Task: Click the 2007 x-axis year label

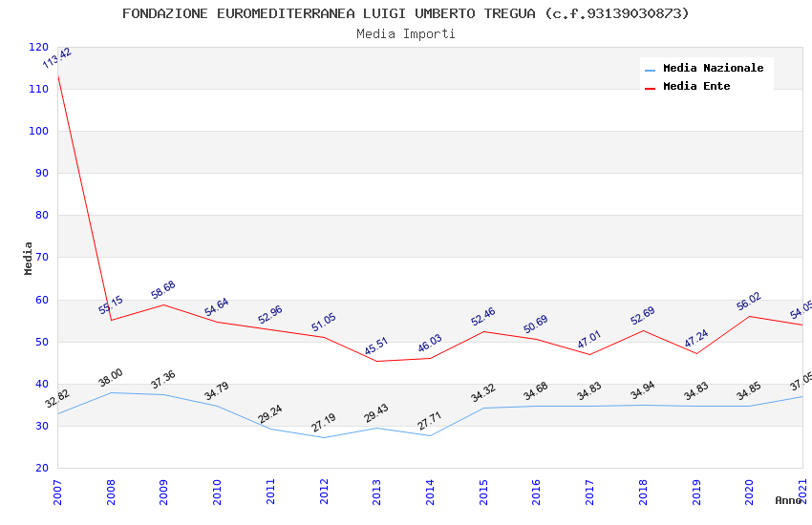Action: (57, 493)
